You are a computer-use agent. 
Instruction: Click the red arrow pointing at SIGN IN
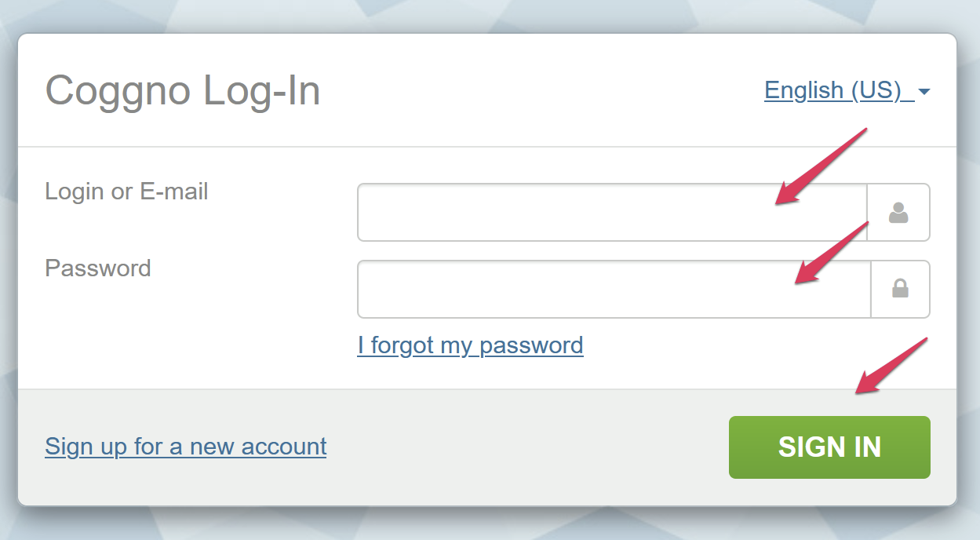(891, 367)
